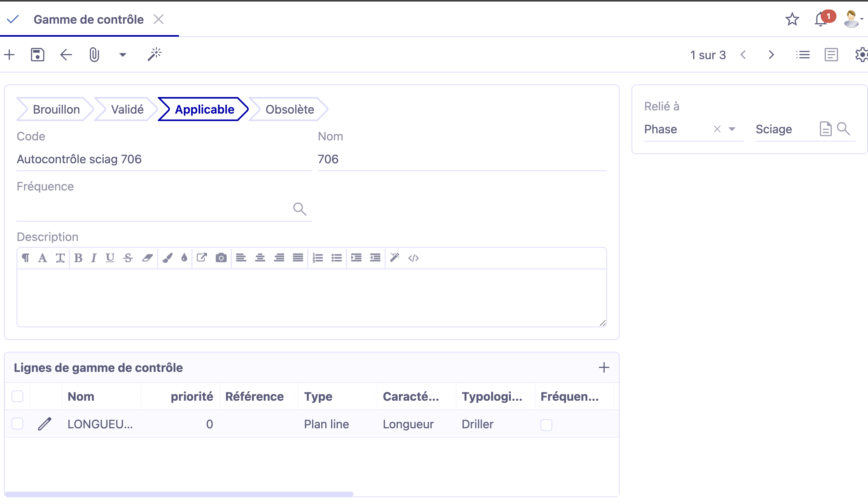Click the magic wand tool icon
Screen dimensions: 868x504
[x=155, y=54]
